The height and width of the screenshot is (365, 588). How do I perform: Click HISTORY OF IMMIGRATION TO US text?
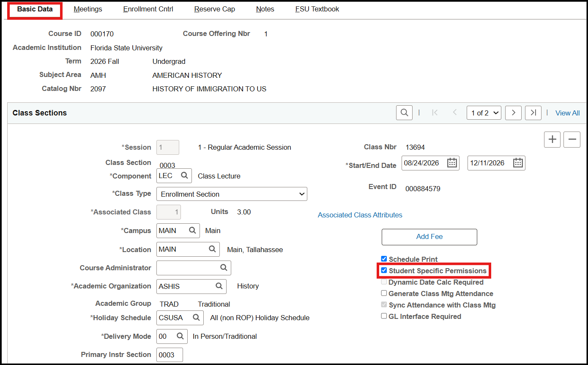tap(209, 89)
